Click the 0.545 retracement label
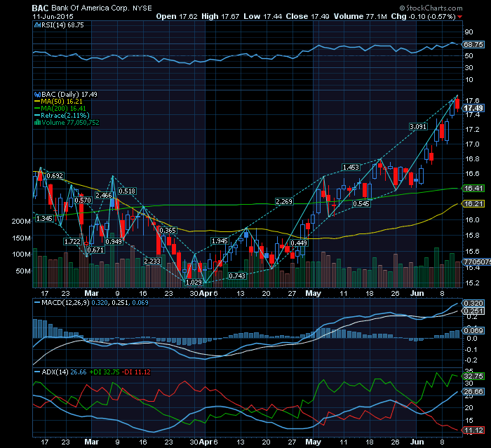Image resolution: width=491 pixels, height=448 pixels. [361, 204]
